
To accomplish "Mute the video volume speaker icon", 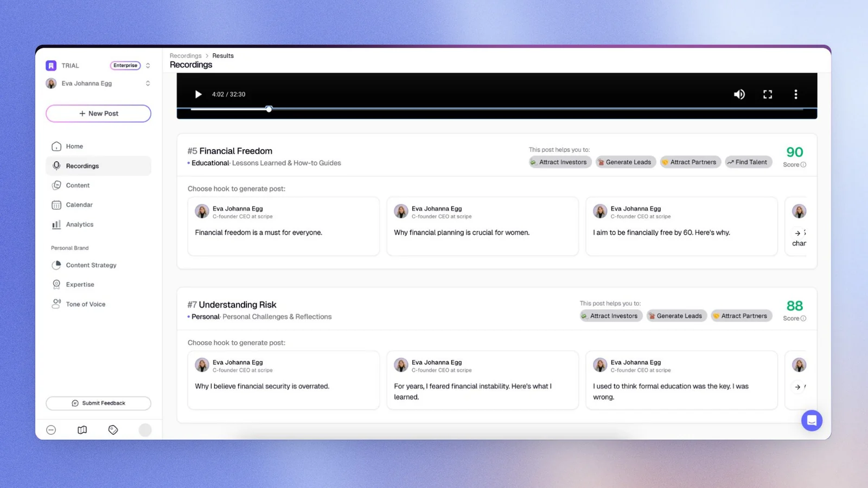I will click(x=739, y=94).
